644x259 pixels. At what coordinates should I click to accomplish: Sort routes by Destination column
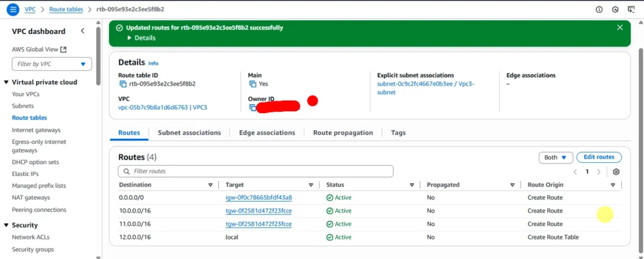[x=210, y=185]
